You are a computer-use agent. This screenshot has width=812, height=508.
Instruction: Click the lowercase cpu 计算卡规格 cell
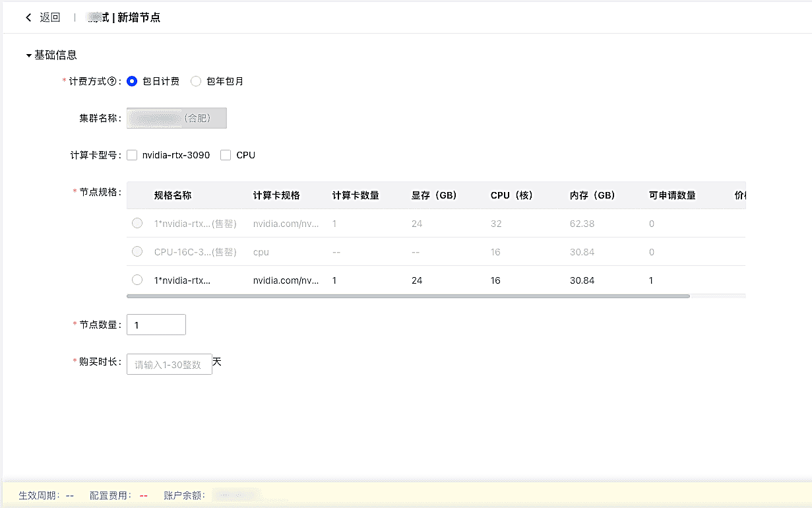click(x=261, y=252)
